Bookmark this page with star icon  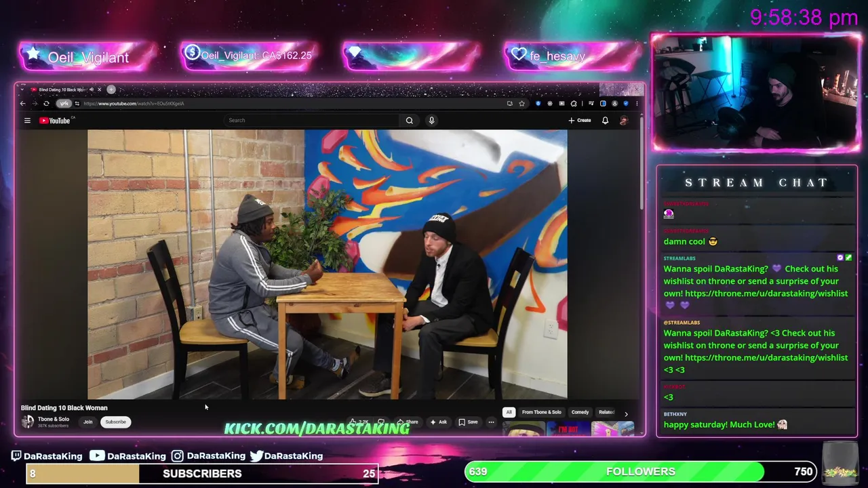click(x=521, y=104)
